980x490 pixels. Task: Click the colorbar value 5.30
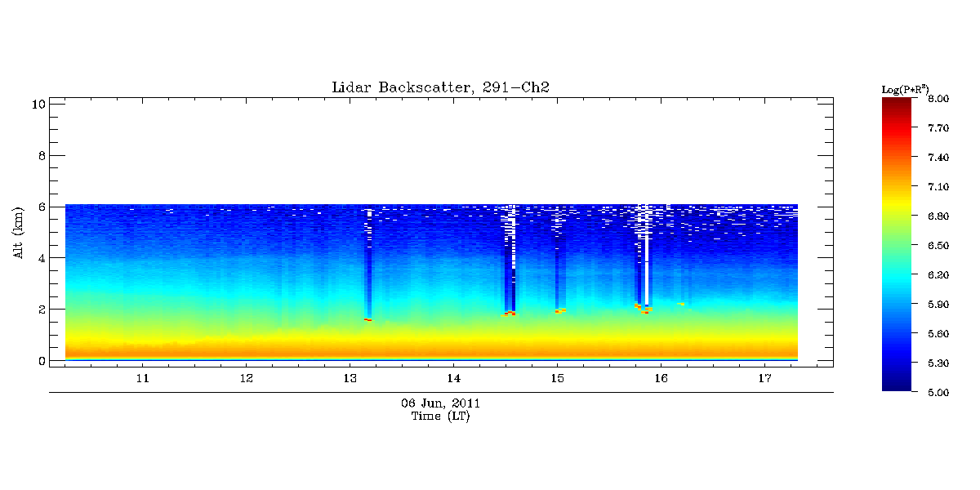938,363
